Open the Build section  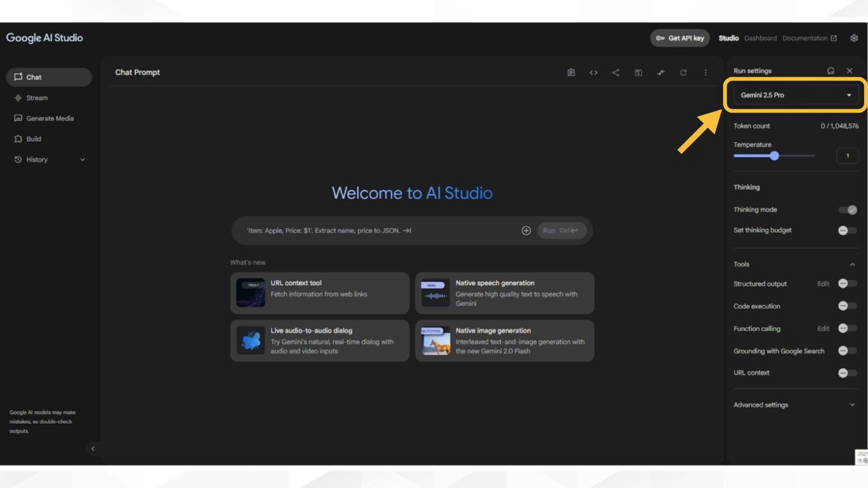point(33,139)
